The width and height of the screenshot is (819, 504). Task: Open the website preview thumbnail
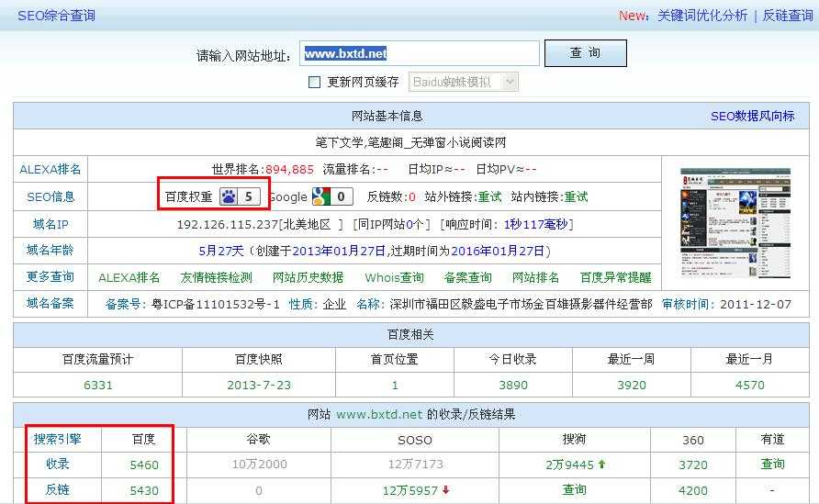click(735, 222)
